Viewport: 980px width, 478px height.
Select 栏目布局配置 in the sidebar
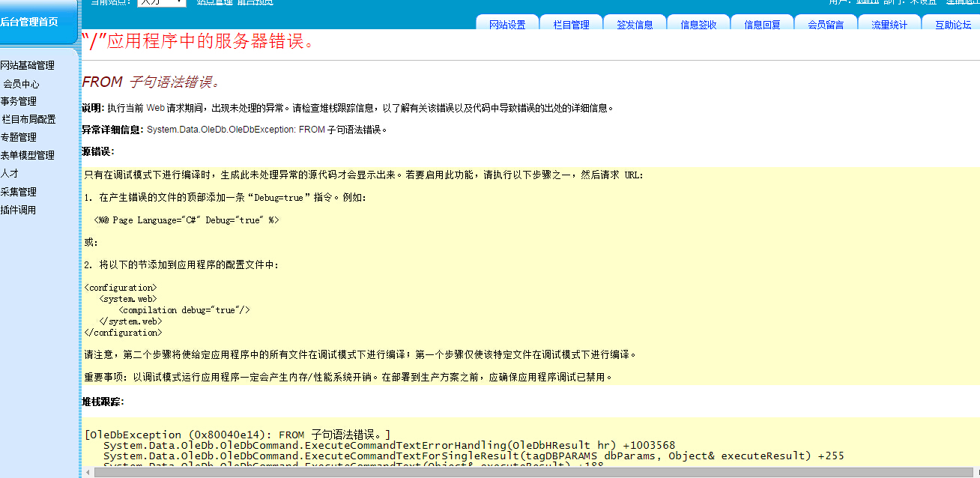point(28,119)
